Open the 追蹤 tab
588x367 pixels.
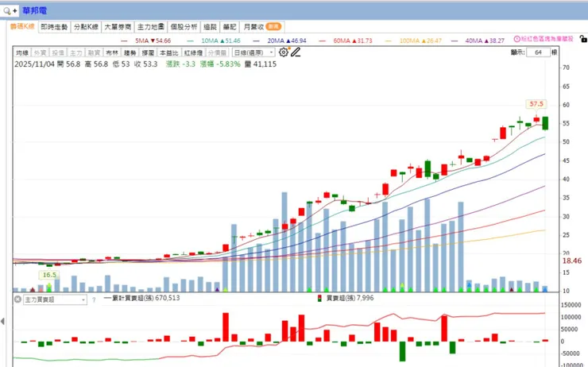pyautogui.click(x=210, y=27)
